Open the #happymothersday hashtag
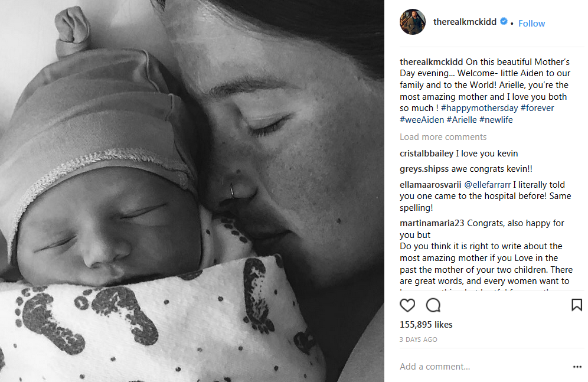Image resolution: width=588 pixels, height=382 pixels. coord(479,108)
